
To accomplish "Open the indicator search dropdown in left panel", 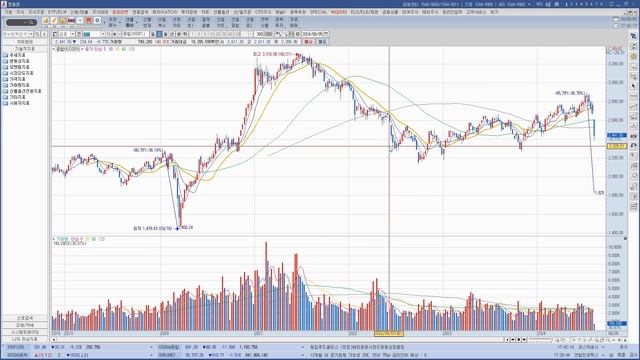I will 31,34.
